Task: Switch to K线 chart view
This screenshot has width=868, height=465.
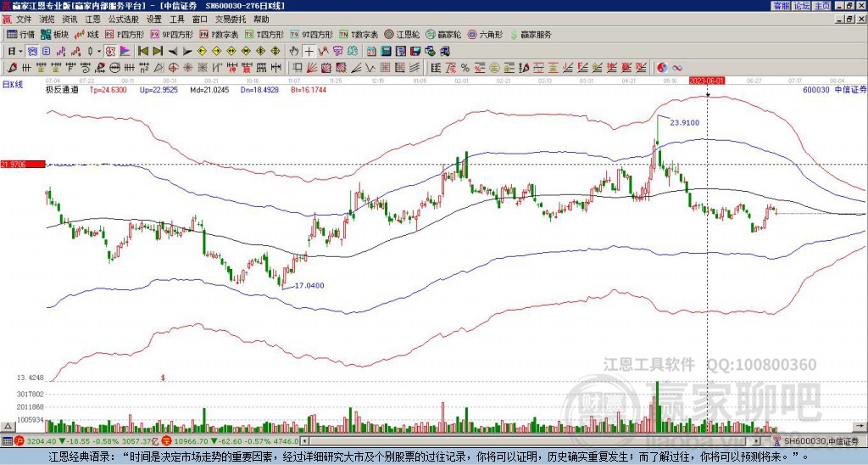Action: (x=86, y=34)
